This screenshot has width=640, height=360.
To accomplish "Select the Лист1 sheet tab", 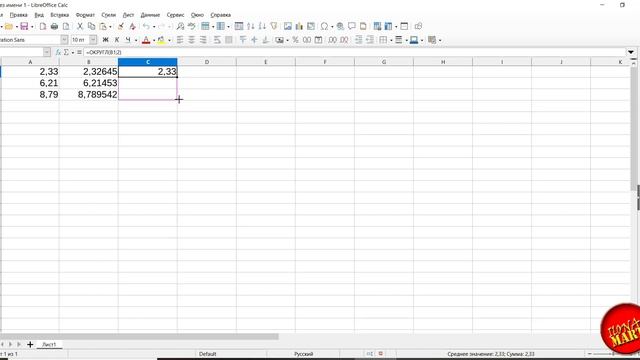I will coord(49,344).
